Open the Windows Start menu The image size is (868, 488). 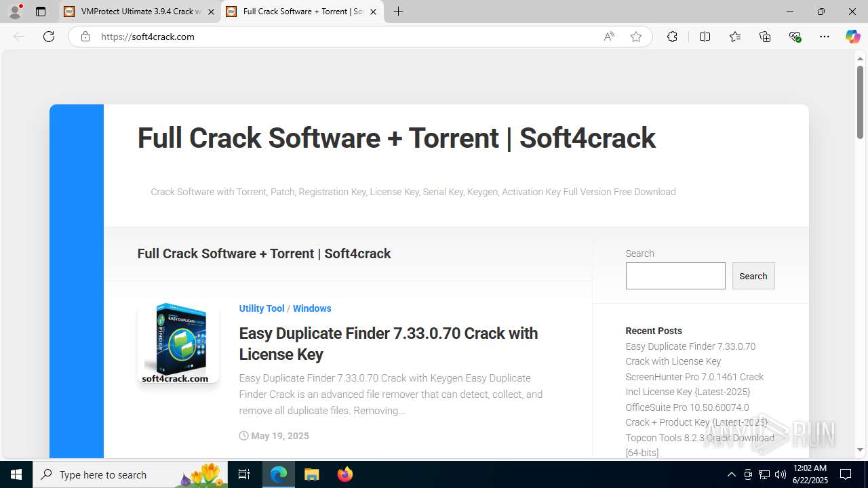(16, 474)
